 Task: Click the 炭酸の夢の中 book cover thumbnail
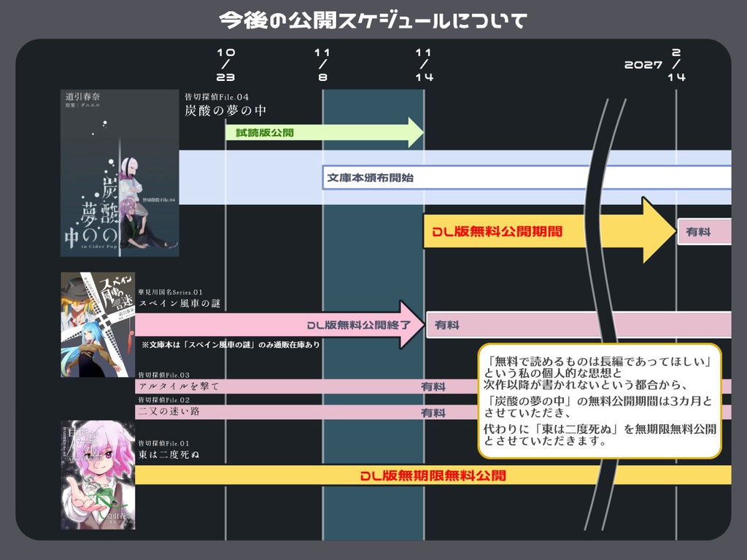[x=120, y=173]
